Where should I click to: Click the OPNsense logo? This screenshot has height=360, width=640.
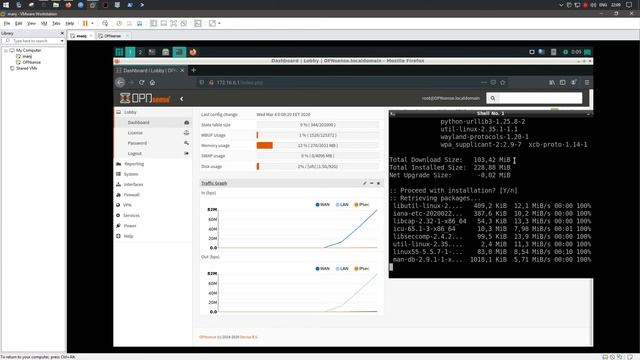coord(144,98)
